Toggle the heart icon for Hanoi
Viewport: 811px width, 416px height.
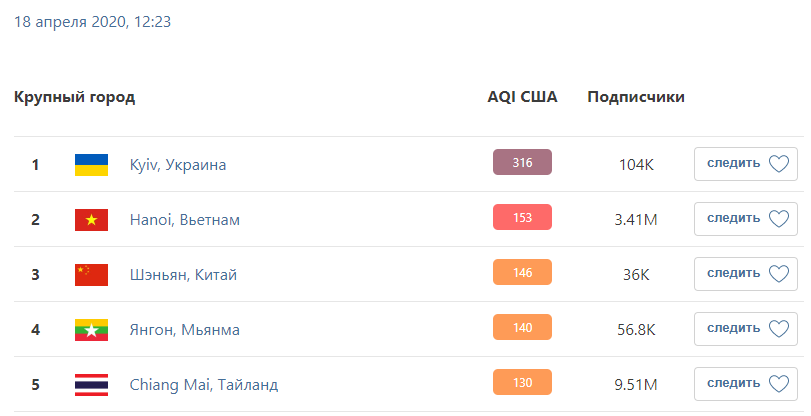pyautogui.click(x=779, y=219)
